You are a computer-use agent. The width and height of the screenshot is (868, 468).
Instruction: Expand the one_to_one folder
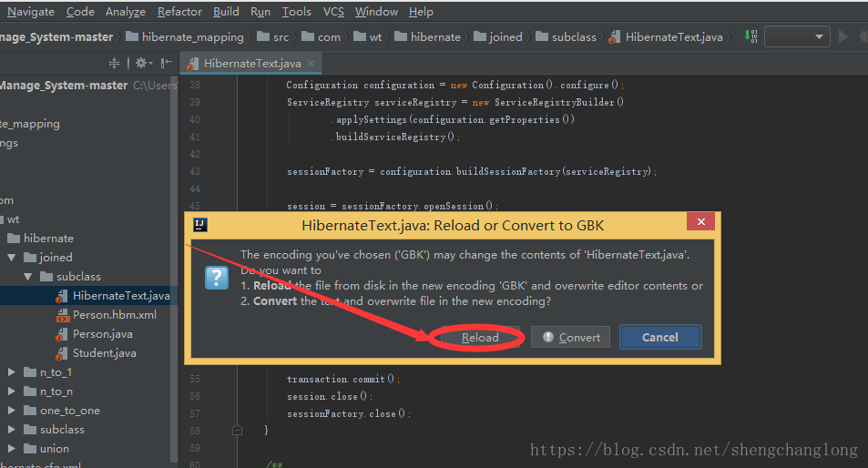12,411
